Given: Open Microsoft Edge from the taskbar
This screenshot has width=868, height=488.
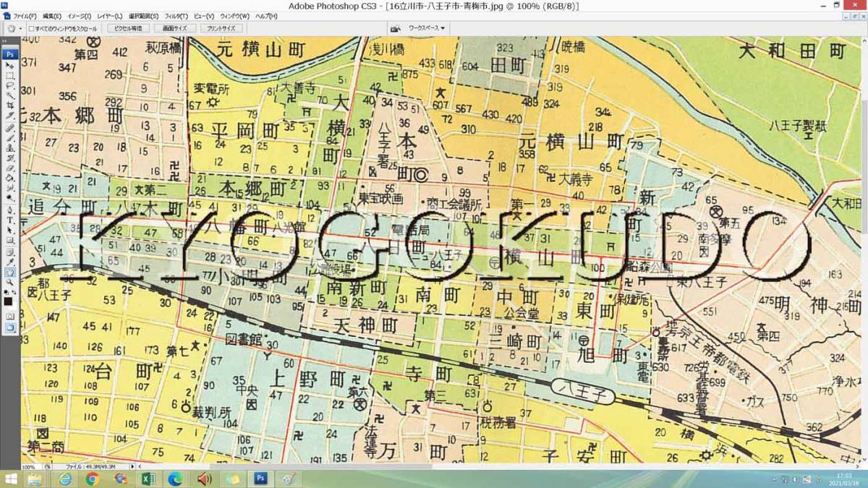Looking at the screenshot, I should (x=176, y=479).
